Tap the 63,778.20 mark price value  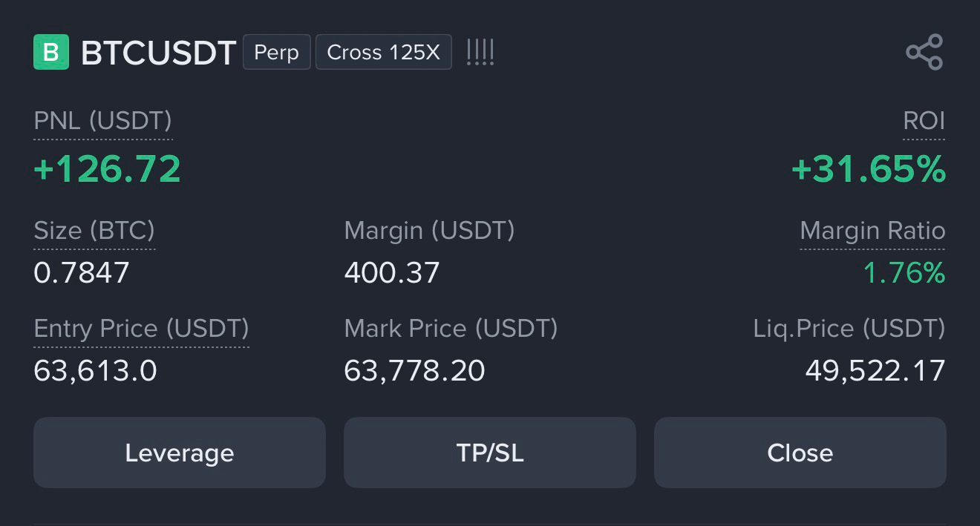click(x=415, y=370)
